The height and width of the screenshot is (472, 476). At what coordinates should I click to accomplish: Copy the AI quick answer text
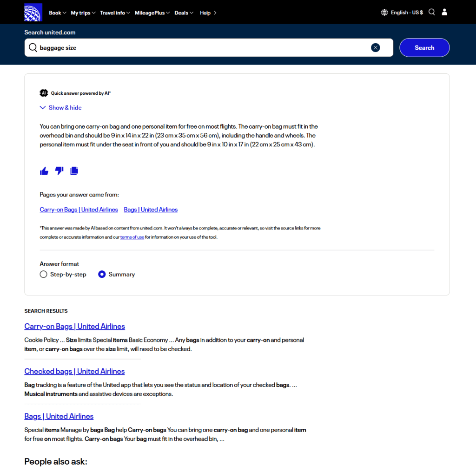pos(74,170)
